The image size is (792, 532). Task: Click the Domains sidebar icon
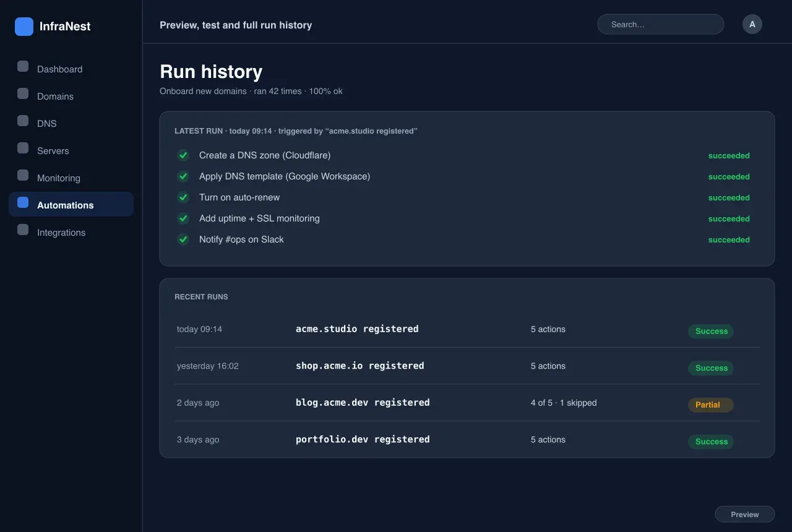(x=23, y=93)
